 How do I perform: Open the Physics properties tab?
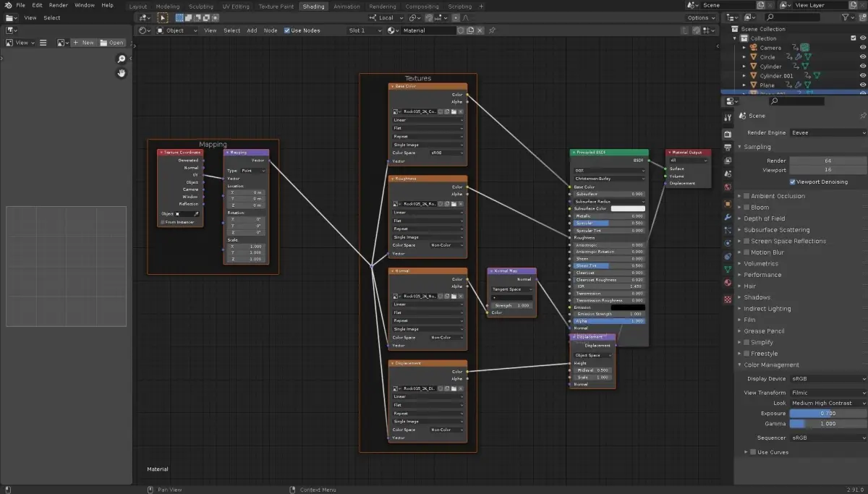[x=728, y=243]
